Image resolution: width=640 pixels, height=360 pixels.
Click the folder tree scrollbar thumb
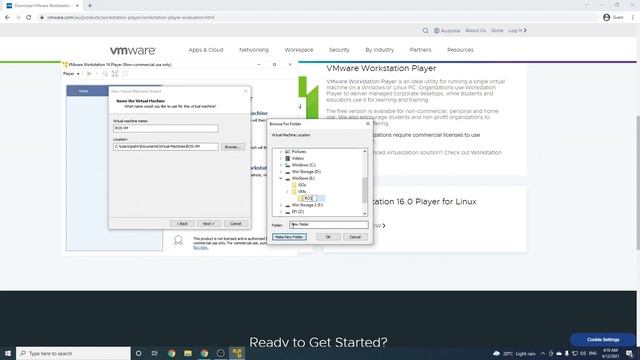tap(364, 190)
